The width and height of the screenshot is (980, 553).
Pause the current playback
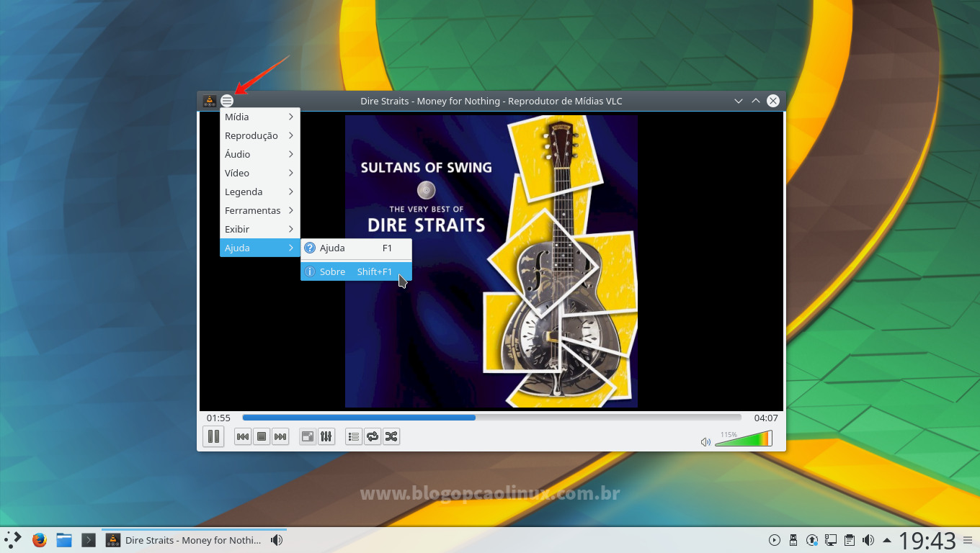[213, 436]
